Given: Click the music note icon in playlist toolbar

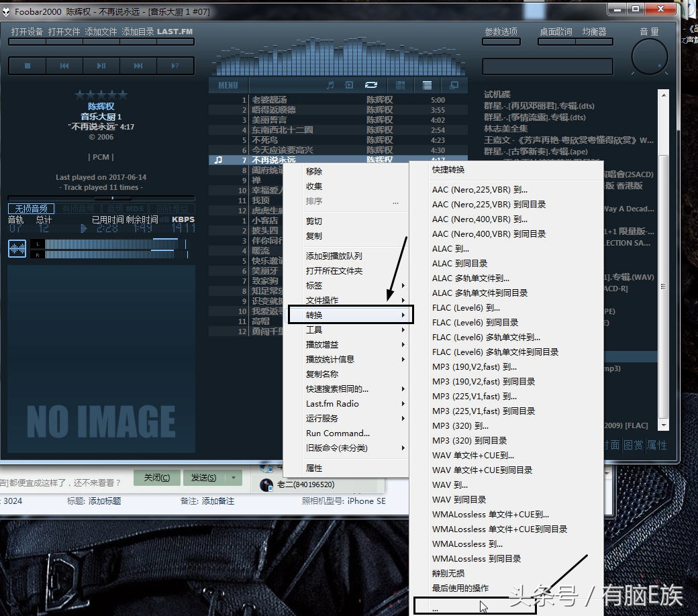Looking at the screenshot, I should click(330, 85).
